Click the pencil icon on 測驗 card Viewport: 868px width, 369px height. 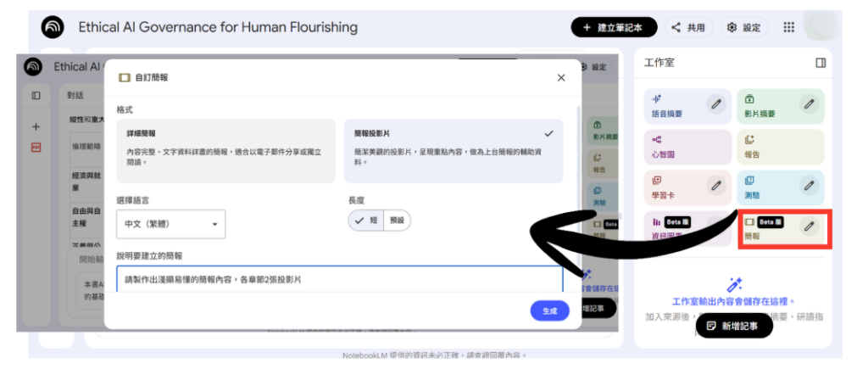809,184
